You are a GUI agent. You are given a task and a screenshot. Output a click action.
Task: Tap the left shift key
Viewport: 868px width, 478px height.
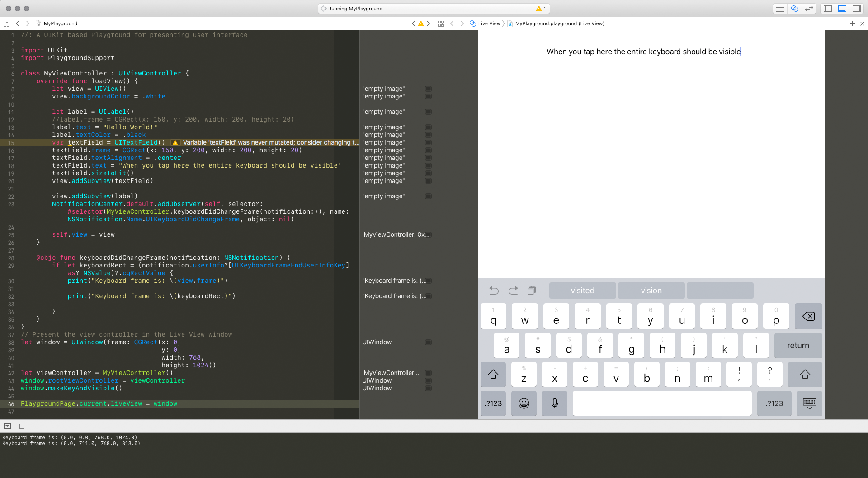(493, 375)
